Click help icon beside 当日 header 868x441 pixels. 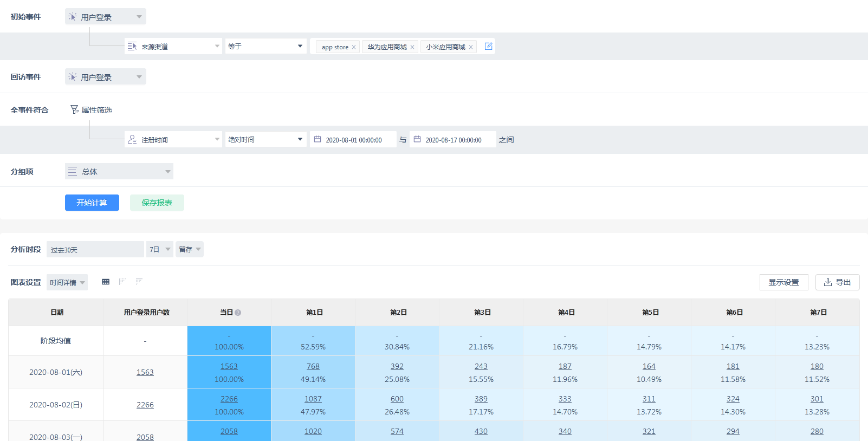pos(238,313)
